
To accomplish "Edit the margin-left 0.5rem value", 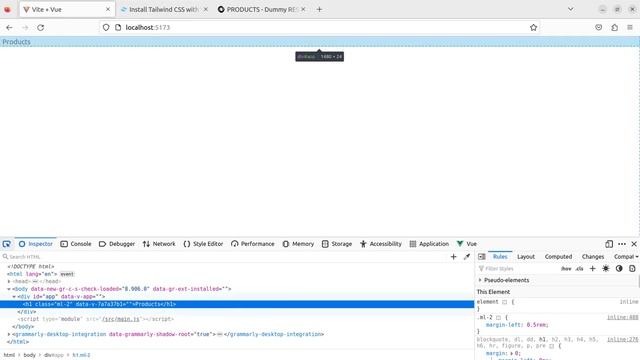I will point(537,325).
